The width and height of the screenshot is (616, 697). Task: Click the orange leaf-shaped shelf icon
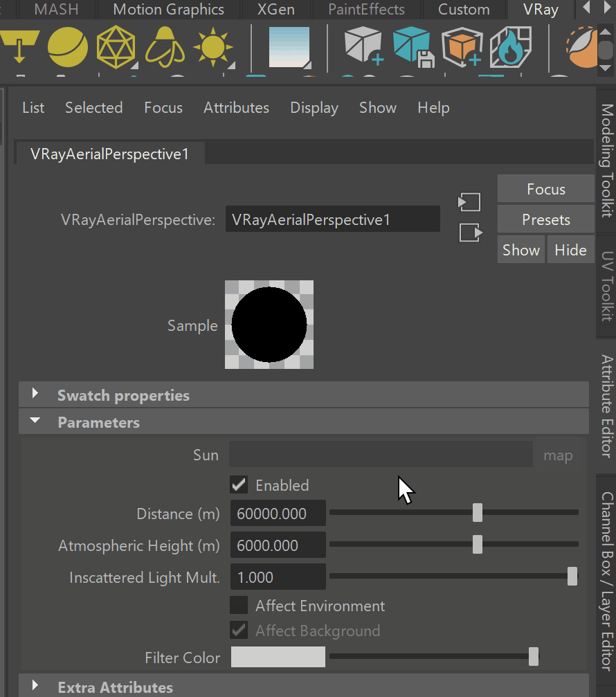(581, 47)
